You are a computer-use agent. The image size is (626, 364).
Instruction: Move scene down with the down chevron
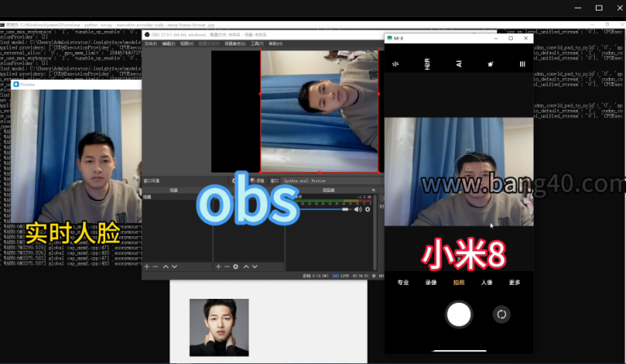174,266
